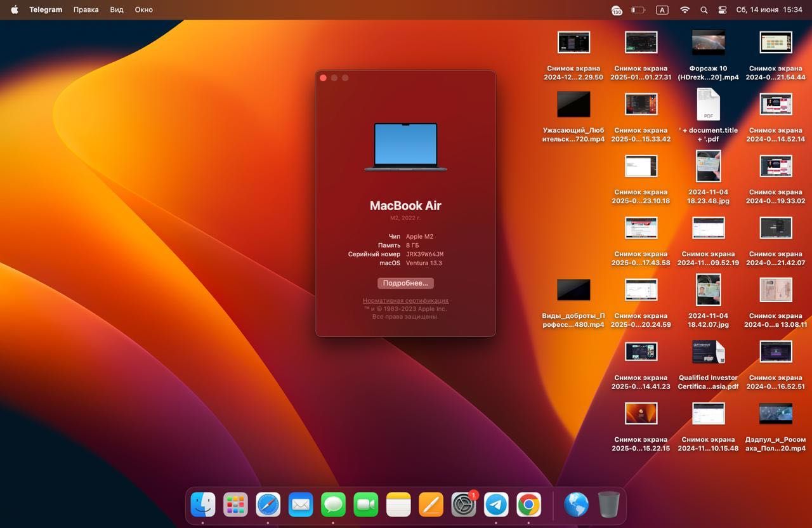Image resolution: width=812 pixels, height=528 pixels.
Task: Switch to Telegram in the Dock
Action: pyautogui.click(x=496, y=505)
